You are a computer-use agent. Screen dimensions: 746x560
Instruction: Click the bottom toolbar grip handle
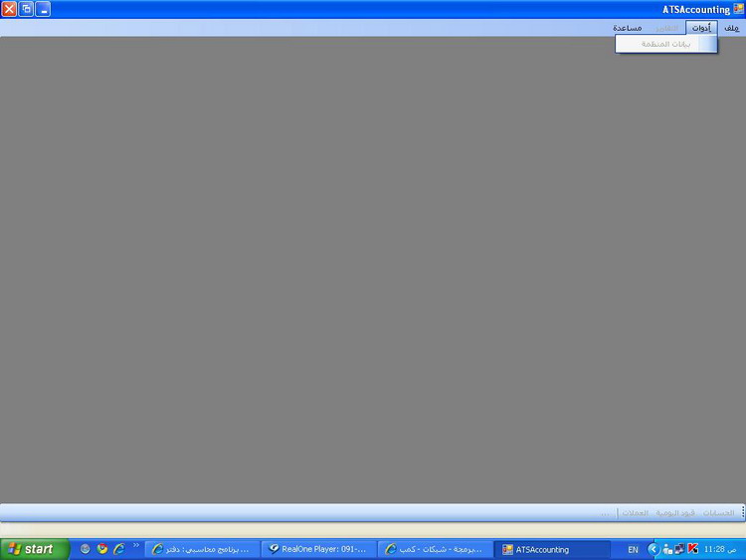coord(743,513)
